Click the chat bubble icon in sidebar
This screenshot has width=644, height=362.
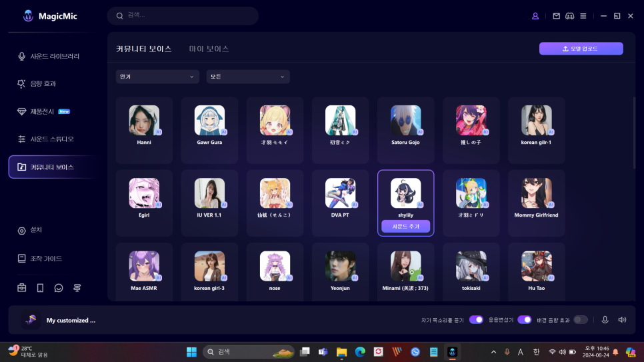tap(59, 287)
